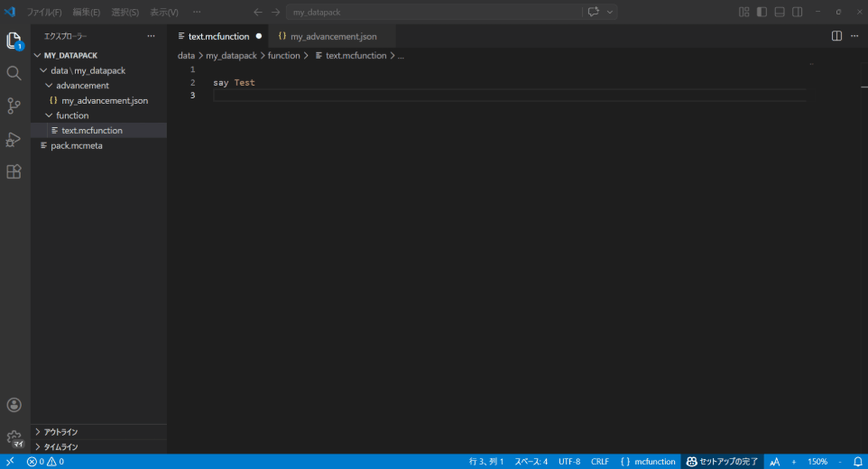Open the Accounts menu icon
The width and height of the screenshot is (868, 469).
[x=14, y=405]
